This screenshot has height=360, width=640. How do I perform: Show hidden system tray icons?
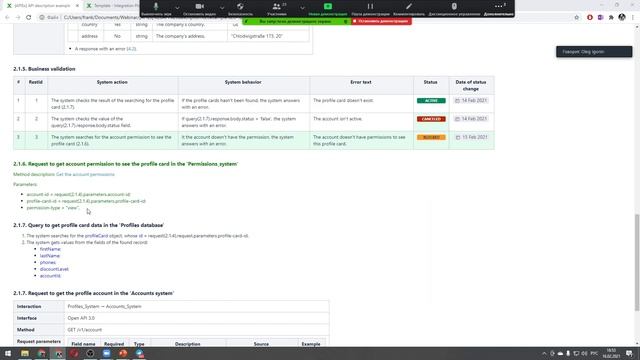click(x=544, y=353)
